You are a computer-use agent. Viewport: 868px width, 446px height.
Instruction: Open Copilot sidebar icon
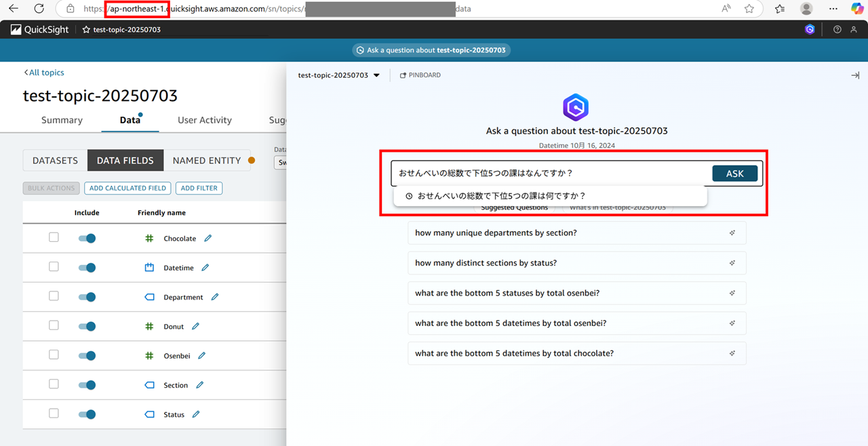857,9
